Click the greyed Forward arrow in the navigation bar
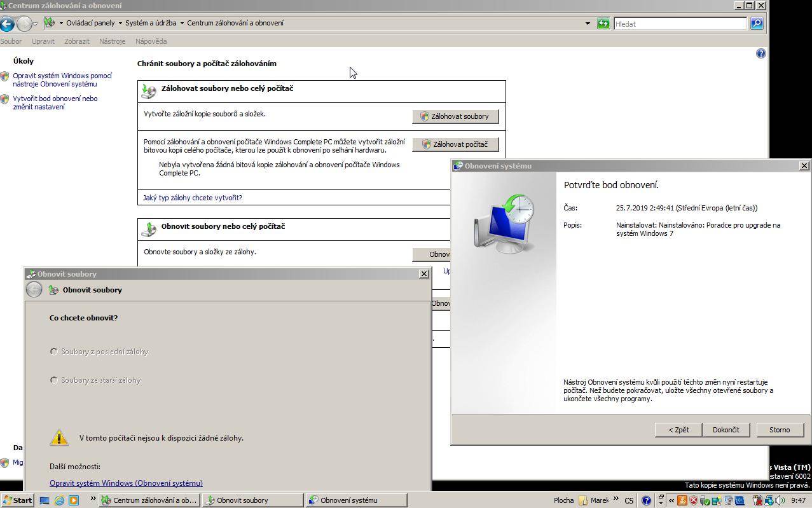 coord(24,24)
